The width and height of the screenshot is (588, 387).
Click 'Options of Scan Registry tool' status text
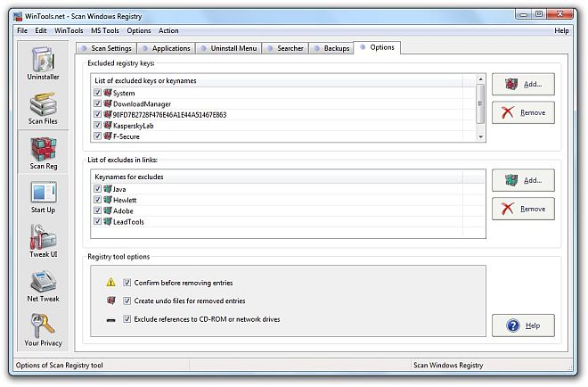(x=60, y=366)
